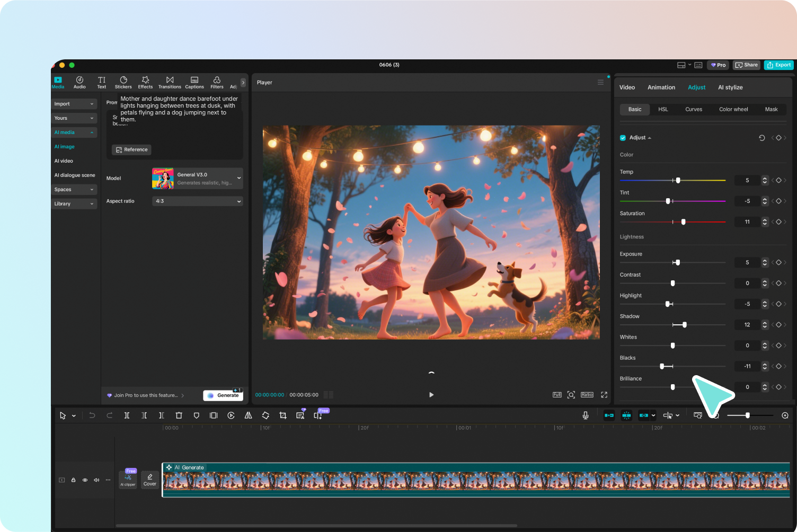The image size is (797, 532).
Task: Click the Shadow slider handle
Action: pyautogui.click(x=684, y=325)
